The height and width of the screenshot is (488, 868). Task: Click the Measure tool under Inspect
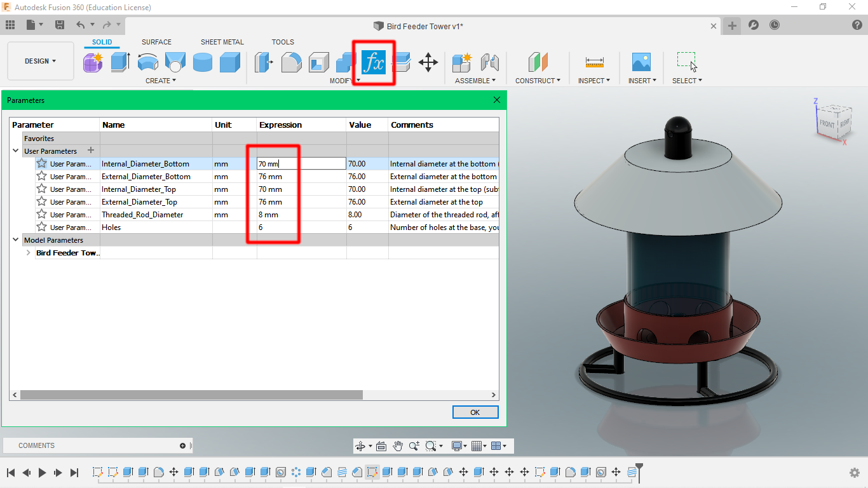tap(595, 62)
